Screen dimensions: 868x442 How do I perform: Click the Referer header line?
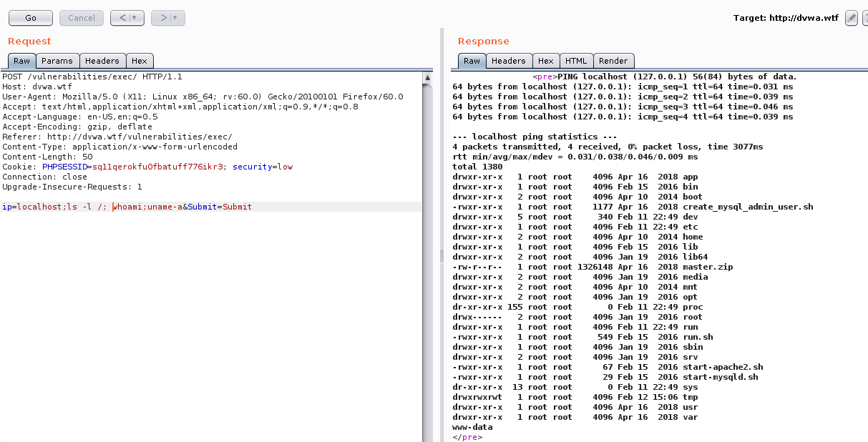[x=117, y=137]
